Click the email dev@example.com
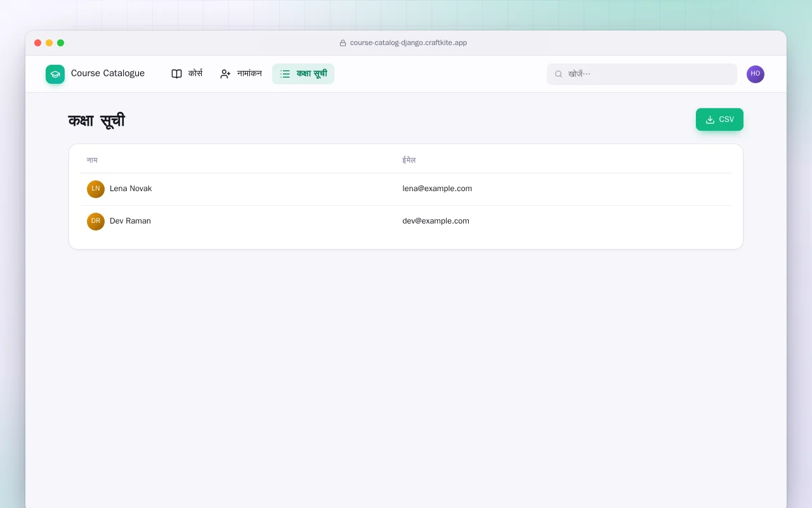 [x=436, y=221]
